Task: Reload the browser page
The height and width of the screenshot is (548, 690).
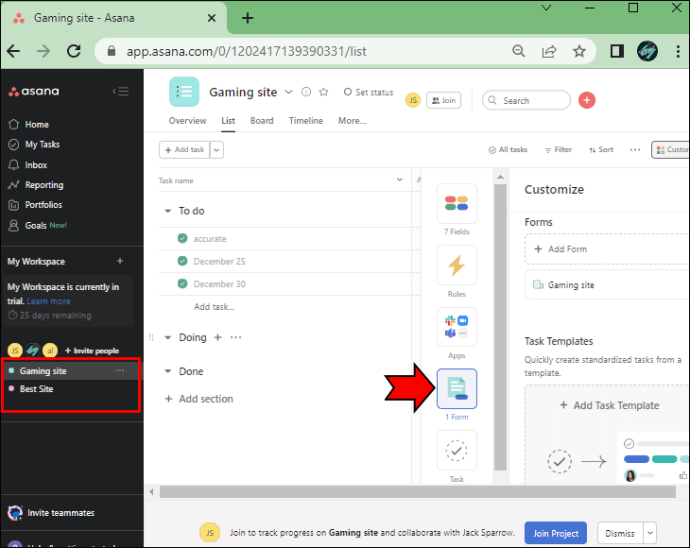Action: point(74,51)
